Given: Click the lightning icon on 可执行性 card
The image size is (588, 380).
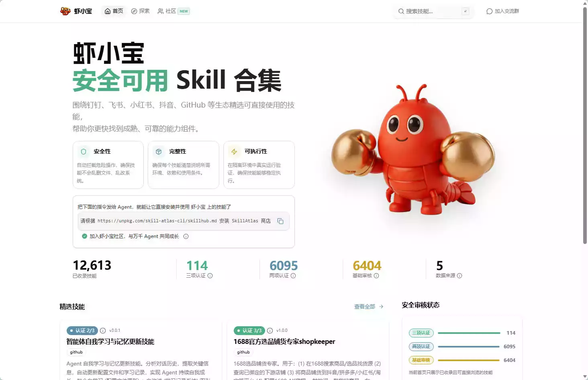Looking at the screenshot, I should coord(234,152).
